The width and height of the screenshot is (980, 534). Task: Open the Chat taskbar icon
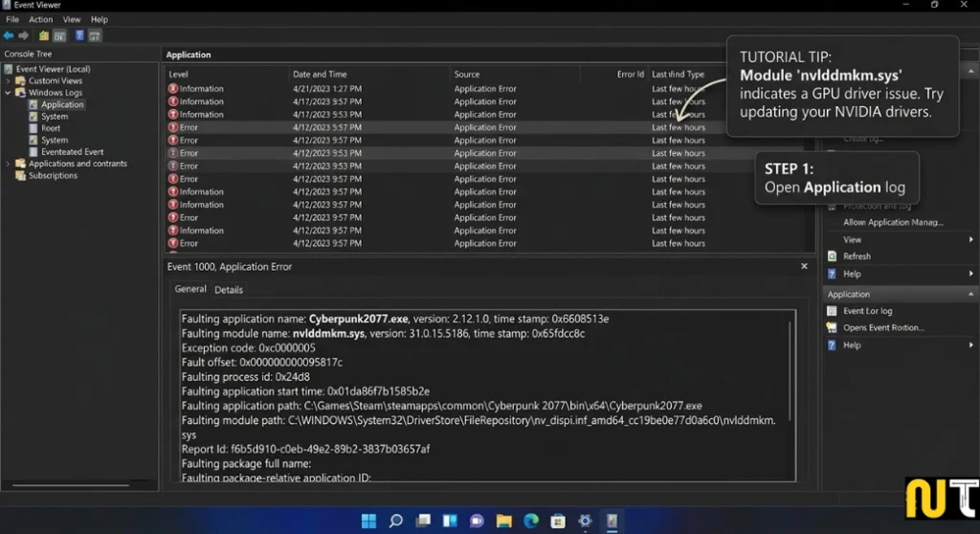tap(477, 521)
